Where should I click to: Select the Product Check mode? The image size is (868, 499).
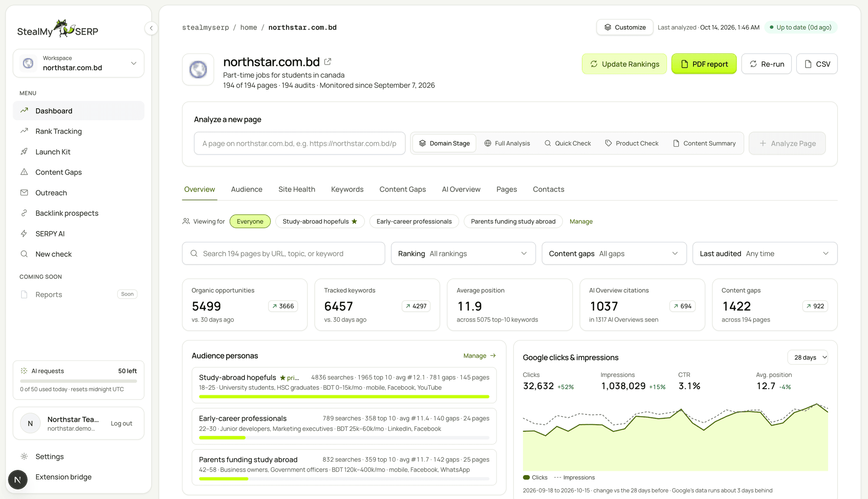[631, 143]
